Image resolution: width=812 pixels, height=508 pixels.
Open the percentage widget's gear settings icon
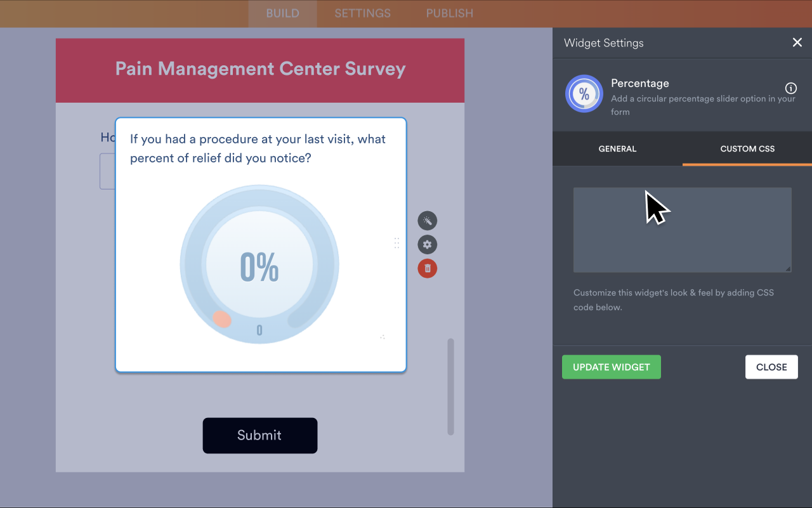click(x=427, y=244)
